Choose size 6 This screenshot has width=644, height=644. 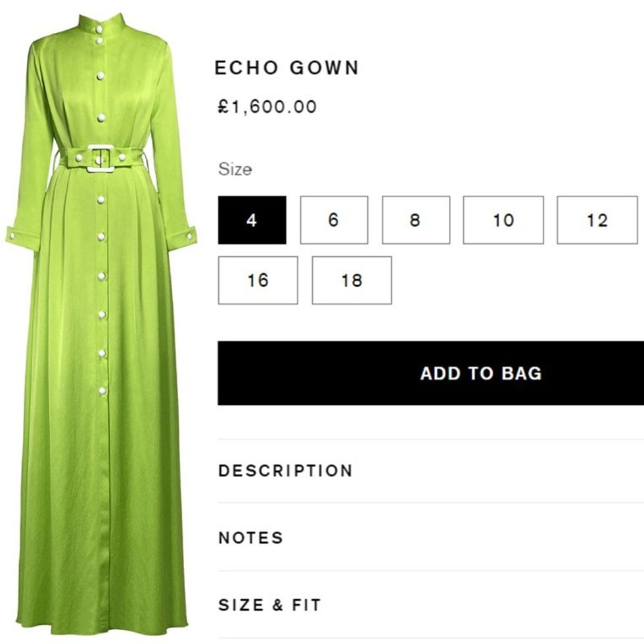pyautogui.click(x=334, y=220)
